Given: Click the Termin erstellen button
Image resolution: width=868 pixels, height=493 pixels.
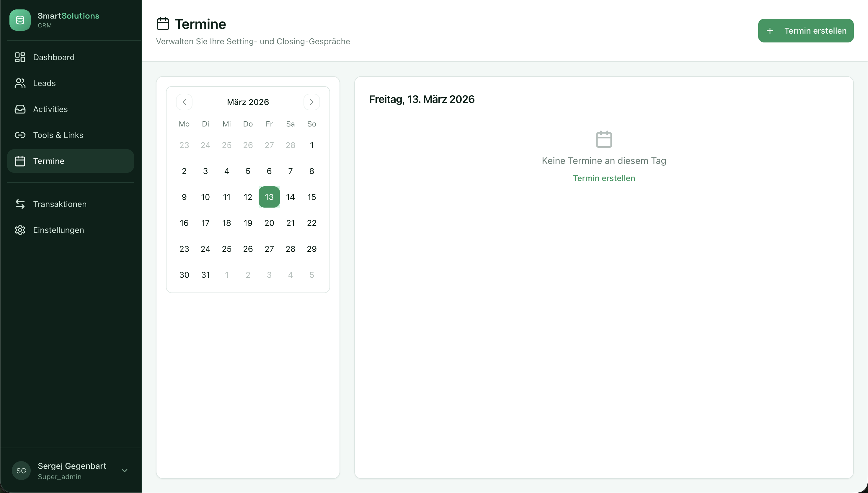Looking at the screenshot, I should [x=806, y=30].
